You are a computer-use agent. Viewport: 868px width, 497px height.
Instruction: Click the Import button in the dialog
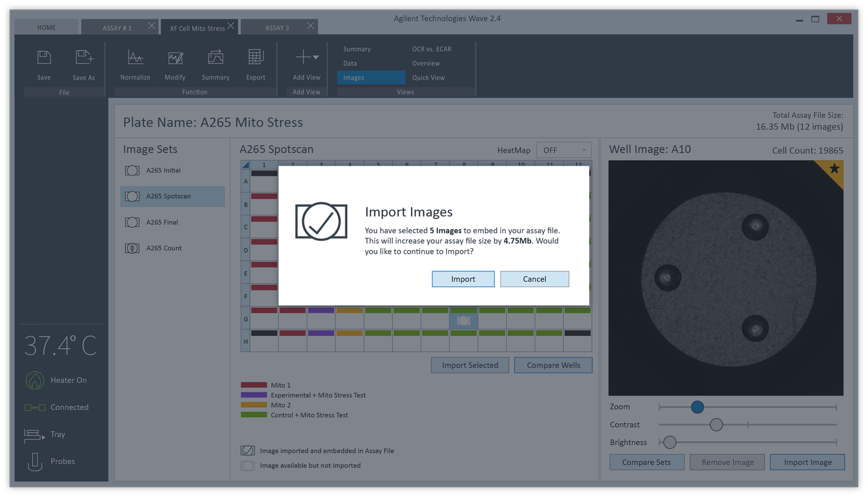pyautogui.click(x=463, y=279)
